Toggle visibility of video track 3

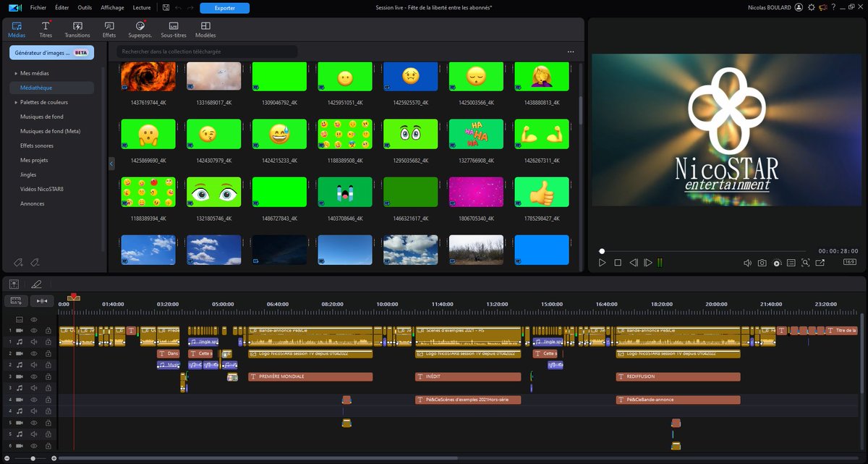(x=34, y=376)
